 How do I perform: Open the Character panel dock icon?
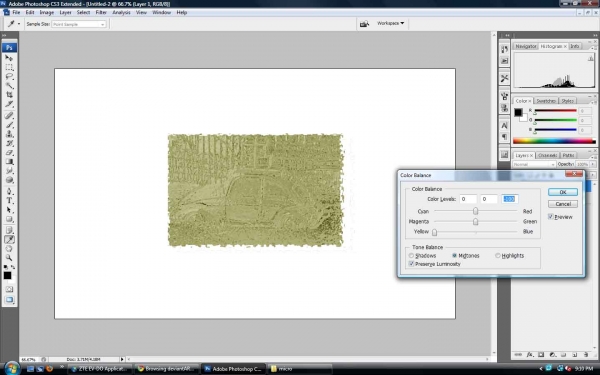pyautogui.click(x=504, y=126)
